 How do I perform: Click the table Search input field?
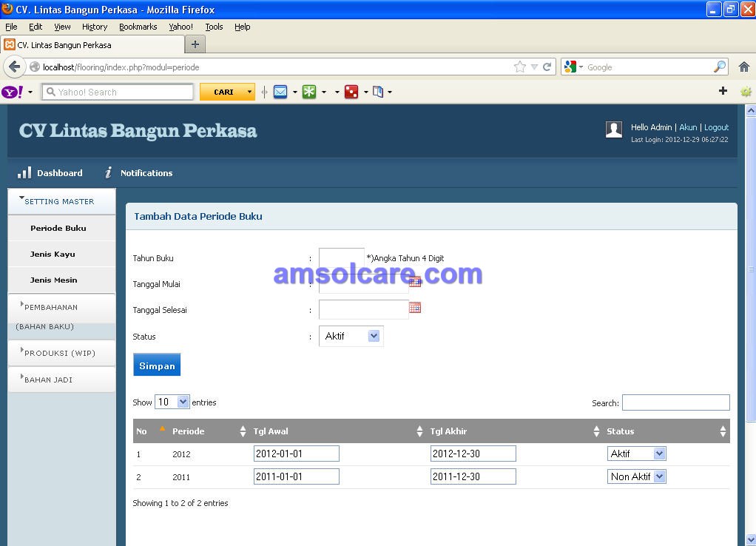tap(675, 402)
